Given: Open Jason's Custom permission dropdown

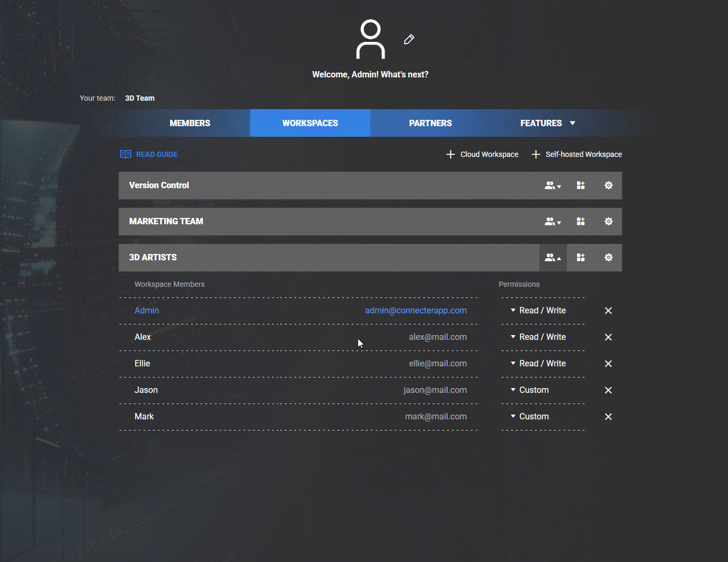Looking at the screenshot, I should (530, 390).
